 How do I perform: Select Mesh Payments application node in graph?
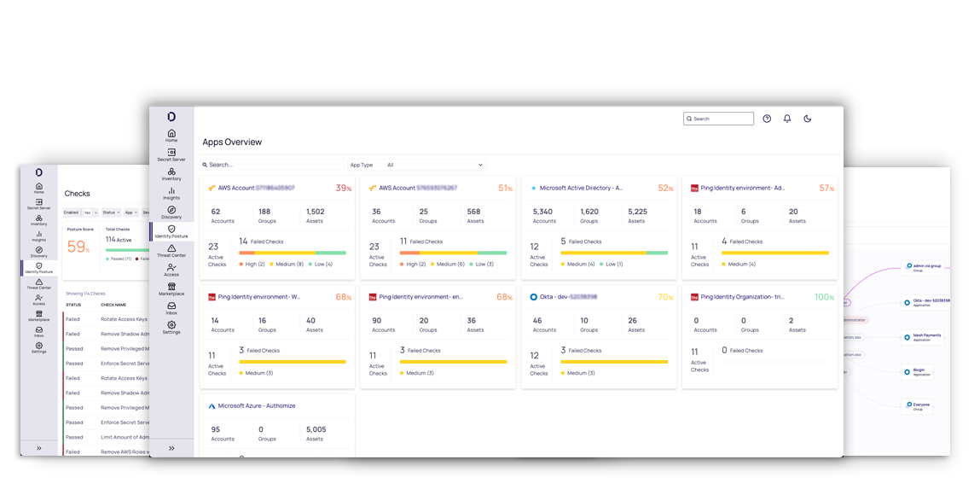922,337
